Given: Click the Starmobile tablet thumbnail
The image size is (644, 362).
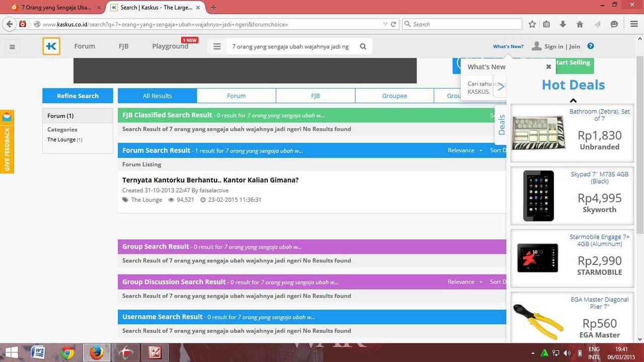Looking at the screenshot, I should [538, 258].
